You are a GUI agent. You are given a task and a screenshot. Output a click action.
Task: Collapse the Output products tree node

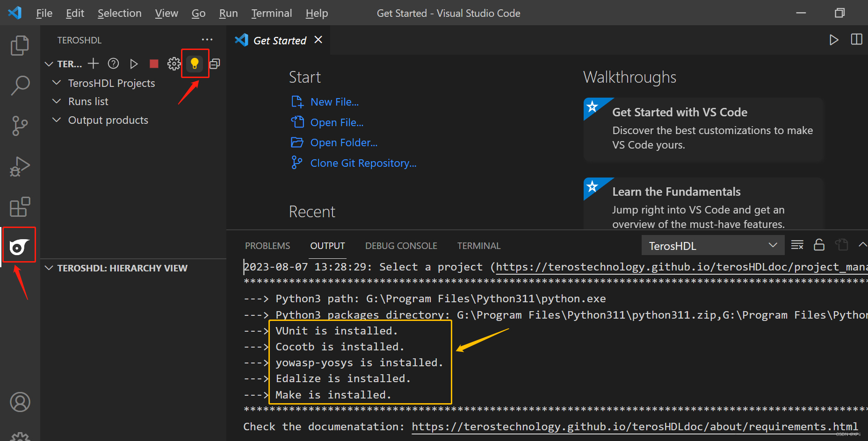[x=57, y=120]
